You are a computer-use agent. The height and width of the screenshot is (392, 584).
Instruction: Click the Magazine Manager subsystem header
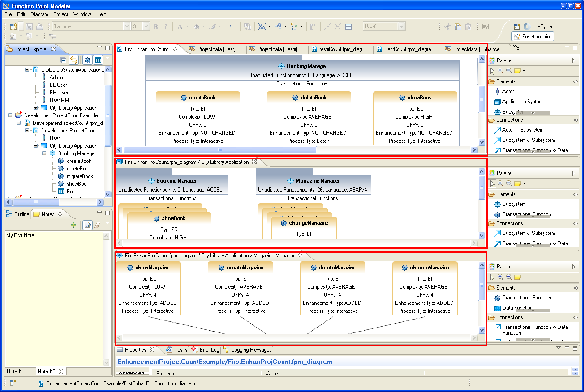point(313,185)
